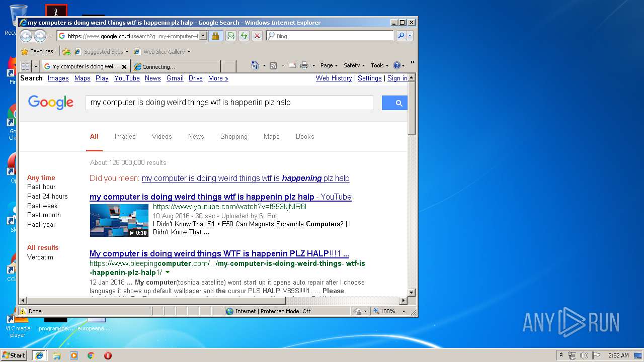Viewport: 644px width, 362px height.
Task: Click the vertical scrollbar down arrow
Action: tap(411, 292)
